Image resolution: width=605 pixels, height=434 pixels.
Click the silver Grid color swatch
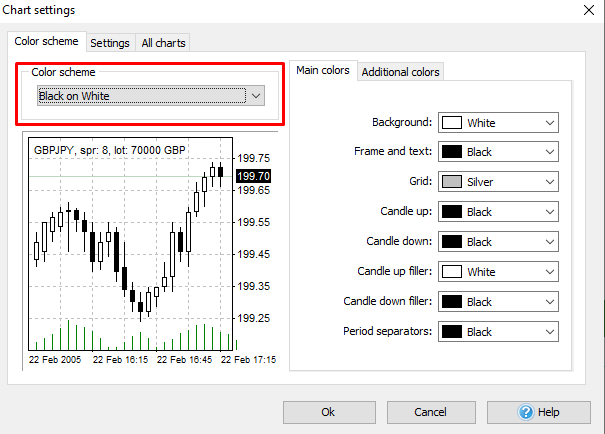[452, 183]
